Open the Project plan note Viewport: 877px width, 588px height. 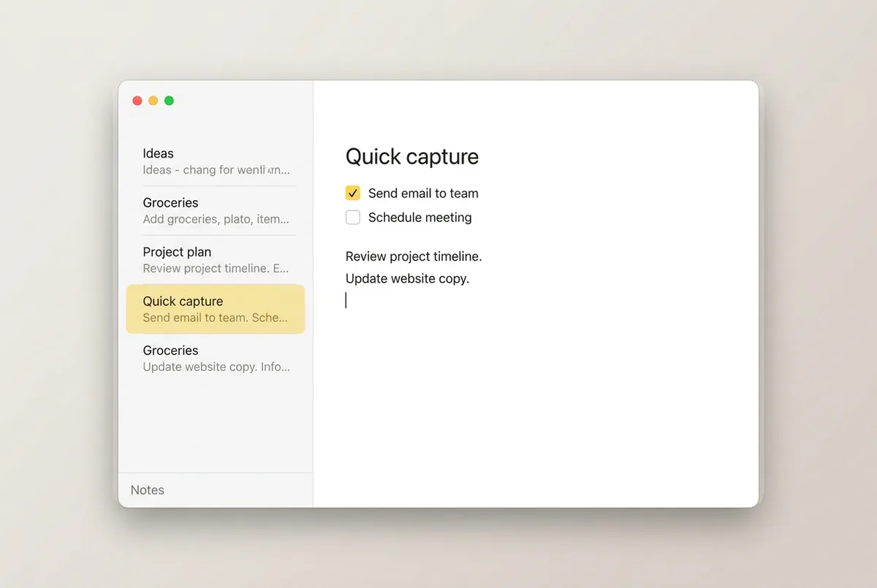pyautogui.click(x=216, y=260)
